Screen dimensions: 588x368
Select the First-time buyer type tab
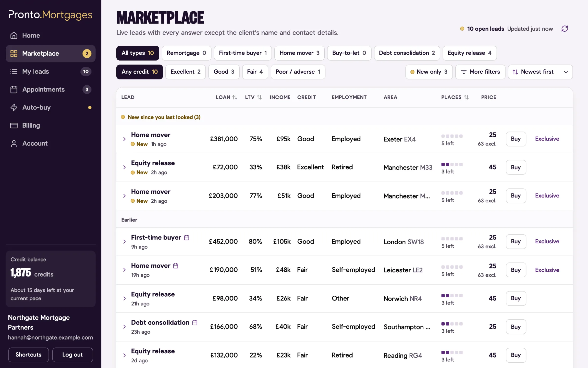[x=243, y=53]
